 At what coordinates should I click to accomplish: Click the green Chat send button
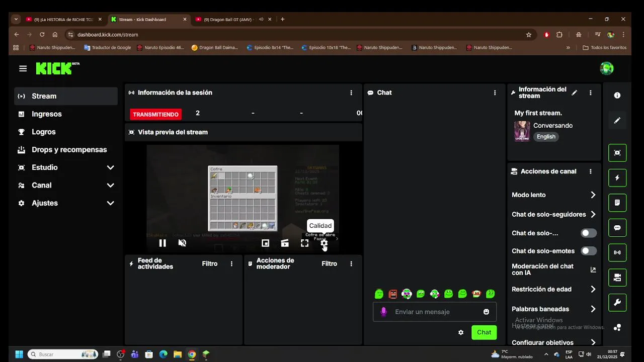(x=484, y=332)
